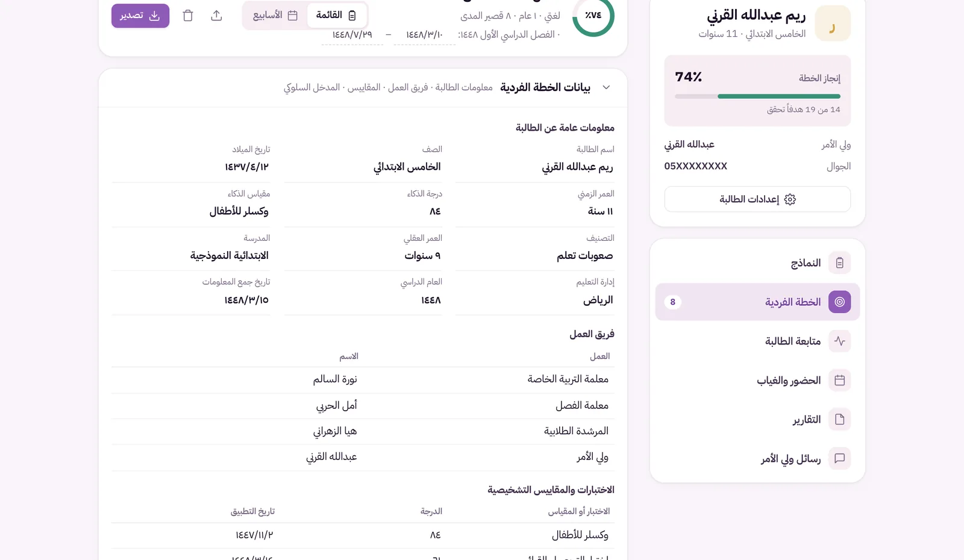Click the activity pulse icon of متابعة الطالبة
The image size is (964, 560).
[840, 341]
